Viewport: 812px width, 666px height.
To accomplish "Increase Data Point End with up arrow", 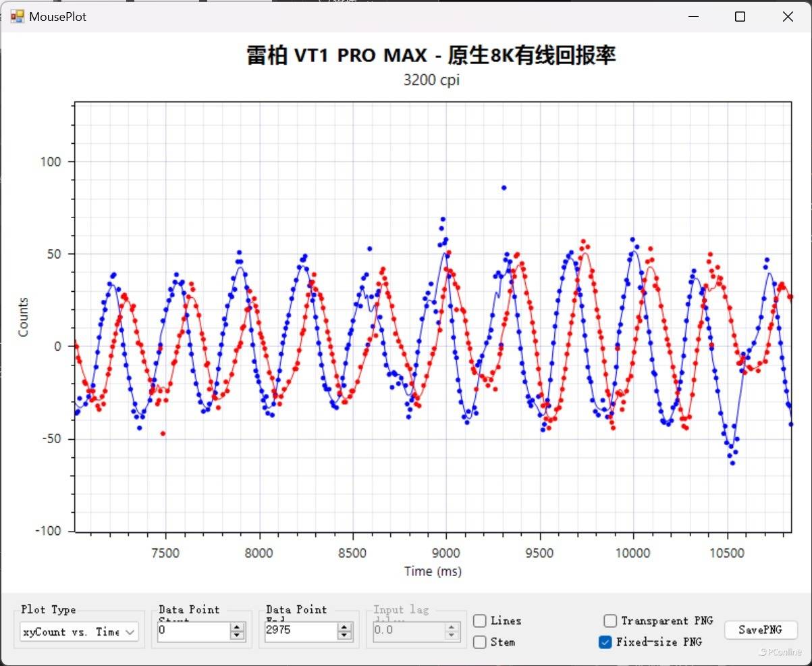I will (345, 627).
